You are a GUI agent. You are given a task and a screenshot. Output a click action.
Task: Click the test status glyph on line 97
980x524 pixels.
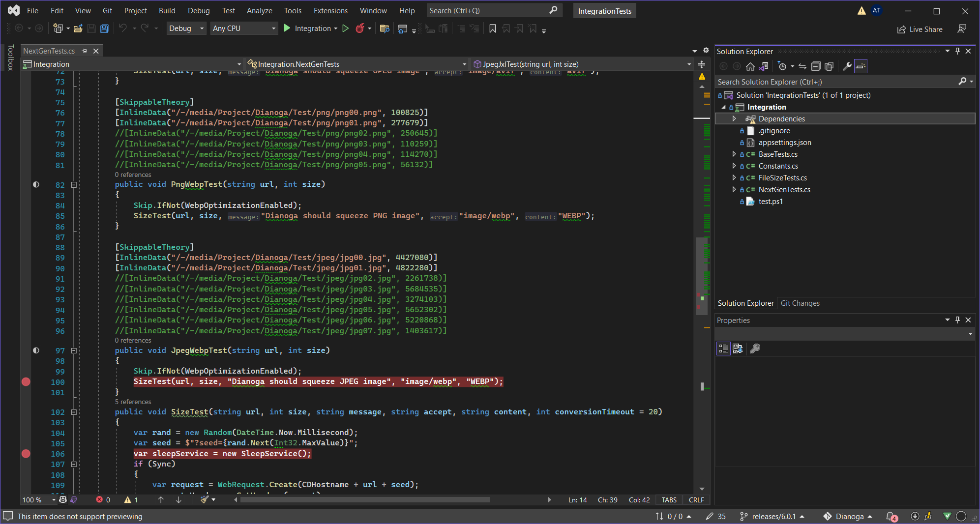pos(36,350)
